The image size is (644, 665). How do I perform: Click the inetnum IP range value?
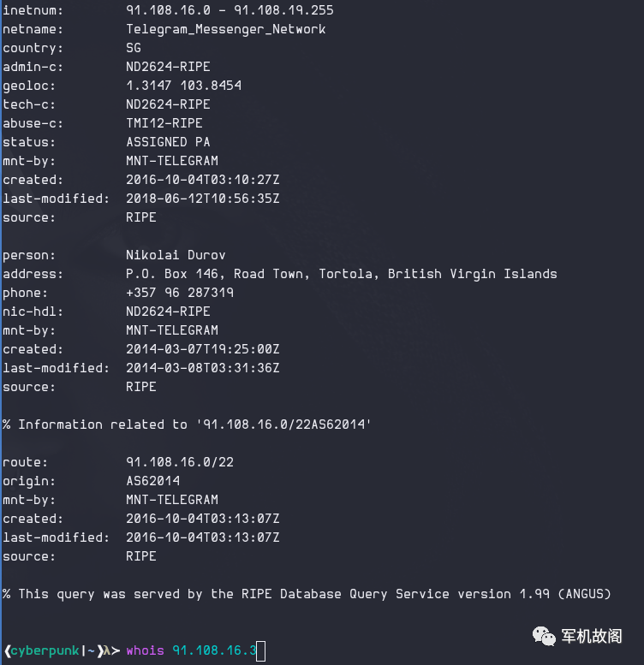(230, 10)
